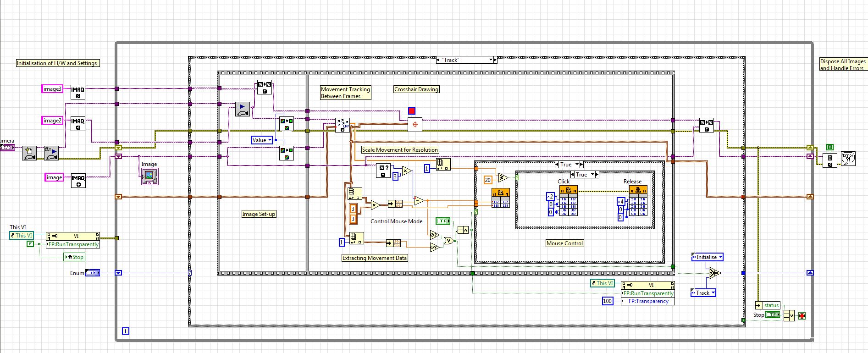868x353 pixels.
Task: Select the "Movement Tracking Between Frames" label
Action: click(x=345, y=93)
